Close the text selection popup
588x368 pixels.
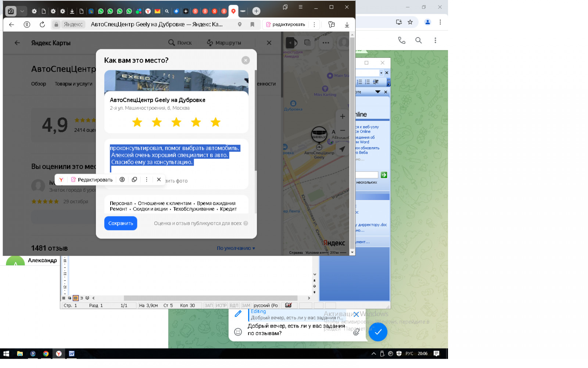[159, 180]
